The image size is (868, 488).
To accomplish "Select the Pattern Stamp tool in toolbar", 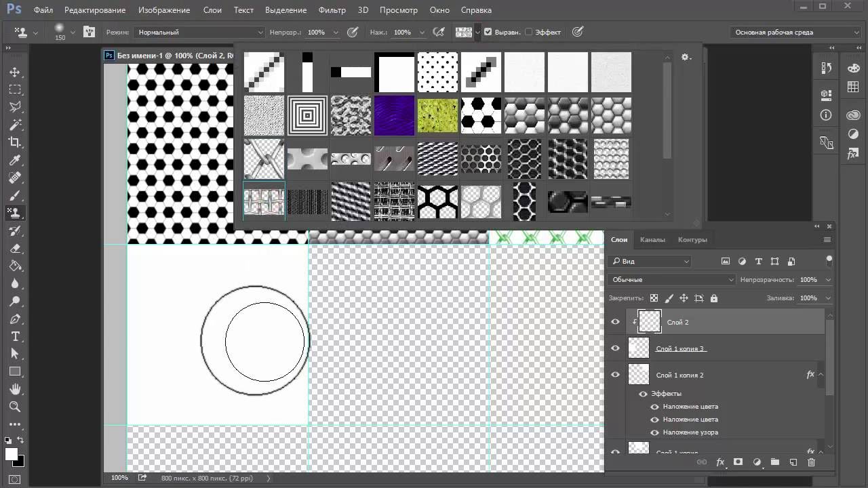I will 15,213.
